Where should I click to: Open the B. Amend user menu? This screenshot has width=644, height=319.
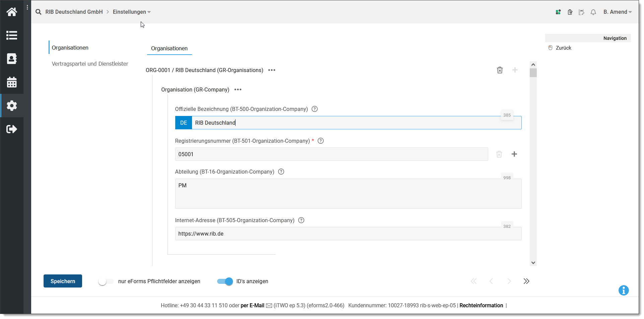pyautogui.click(x=617, y=12)
